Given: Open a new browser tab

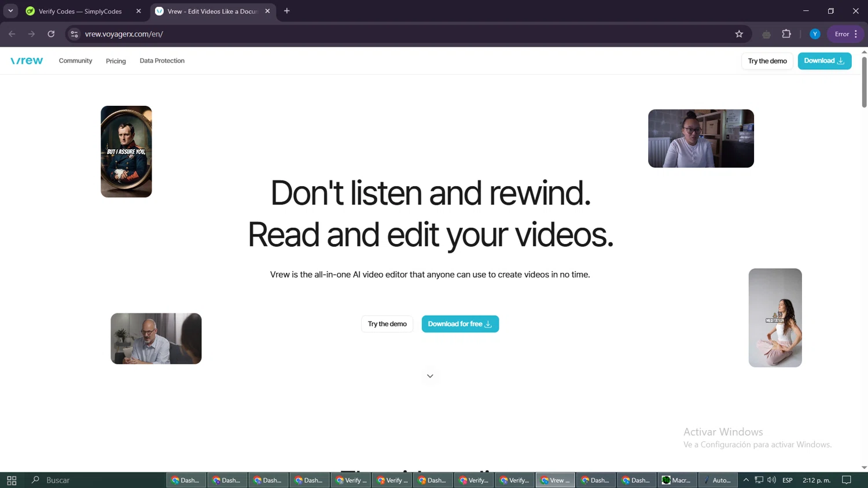Looking at the screenshot, I should (x=286, y=11).
